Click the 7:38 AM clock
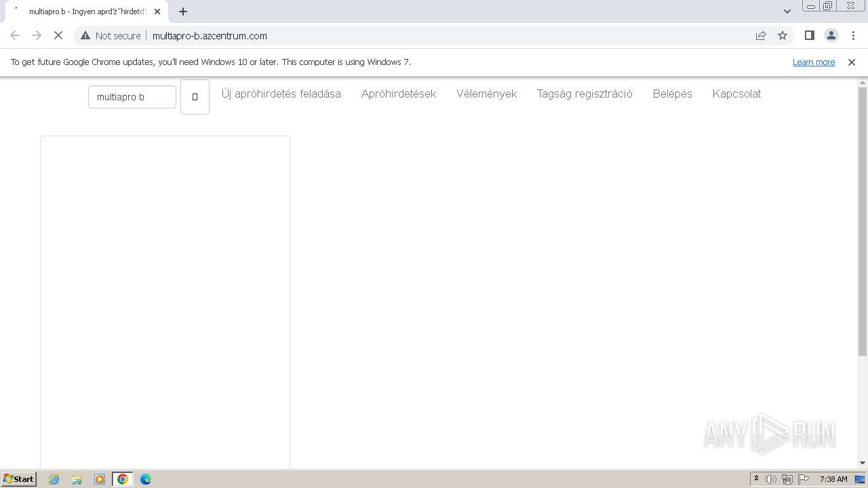This screenshot has height=488, width=868. click(x=833, y=479)
